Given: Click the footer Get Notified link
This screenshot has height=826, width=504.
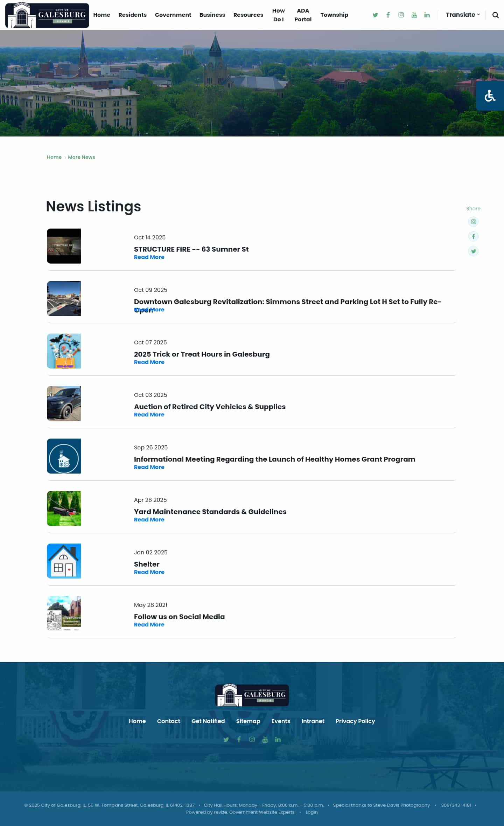Looking at the screenshot, I should click(x=208, y=721).
